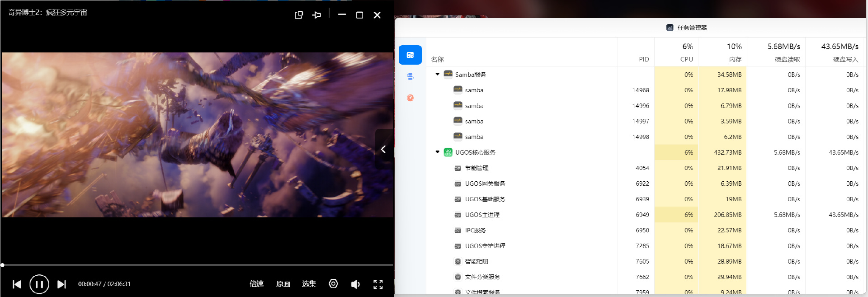Image resolution: width=868 pixels, height=297 pixels.
Task: Sort by 名称 column
Action: pyautogui.click(x=438, y=59)
